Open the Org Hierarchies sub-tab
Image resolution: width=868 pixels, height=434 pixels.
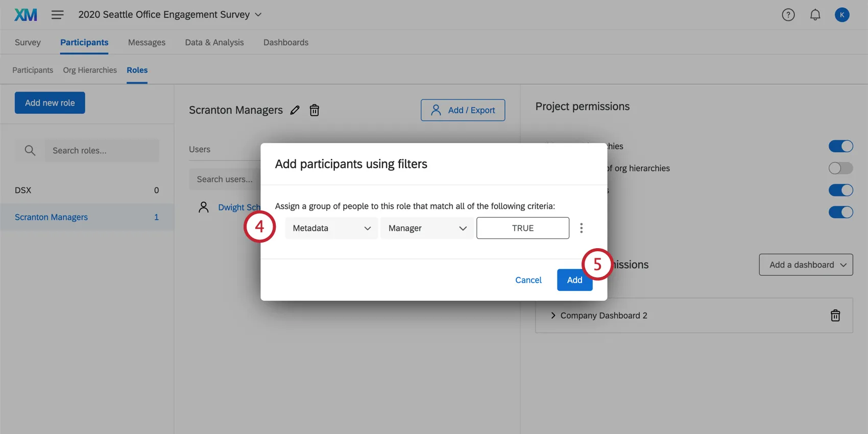click(x=90, y=70)
